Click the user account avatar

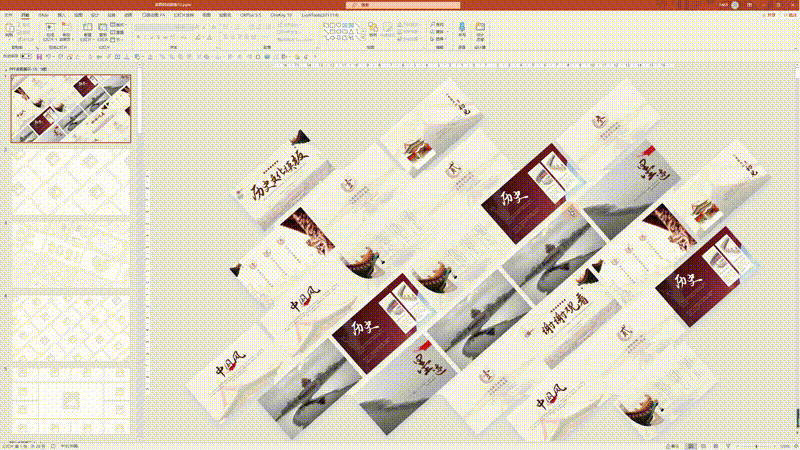(735, 5)
